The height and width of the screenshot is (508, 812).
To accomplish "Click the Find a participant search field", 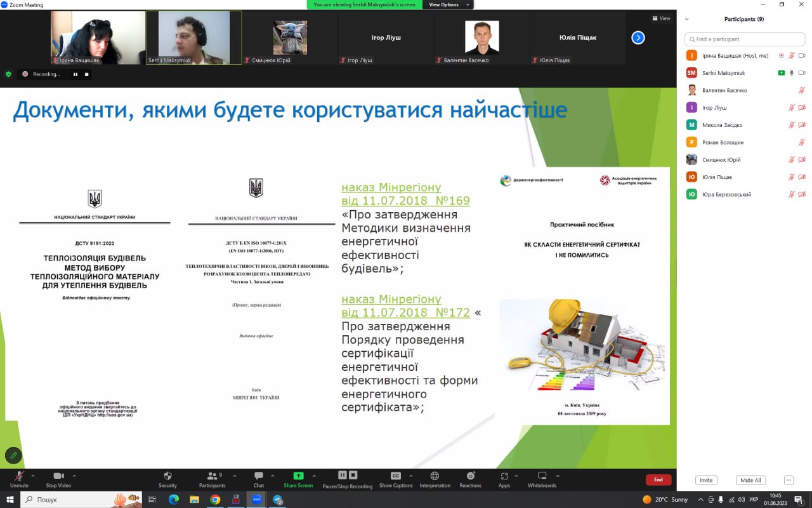I will pos(745,39).
